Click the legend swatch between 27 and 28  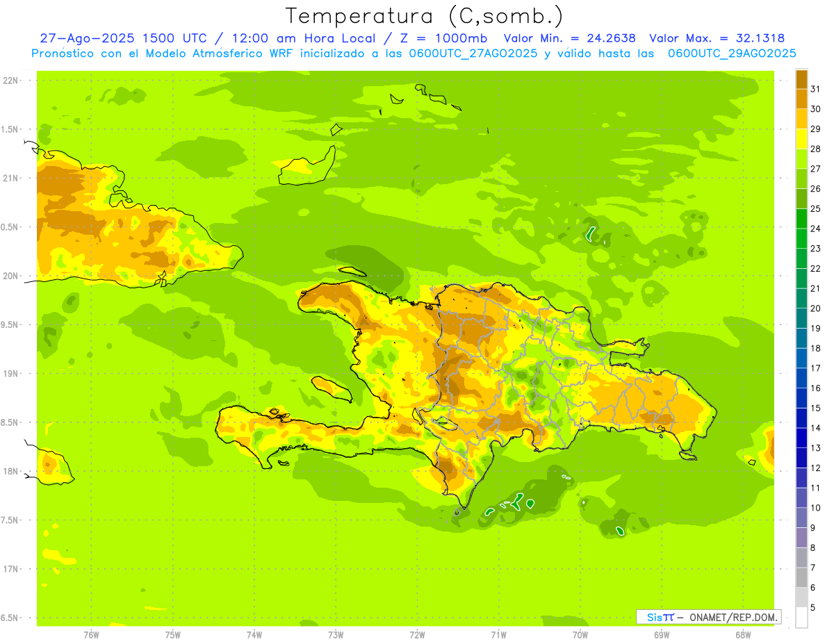pos(801,158)
